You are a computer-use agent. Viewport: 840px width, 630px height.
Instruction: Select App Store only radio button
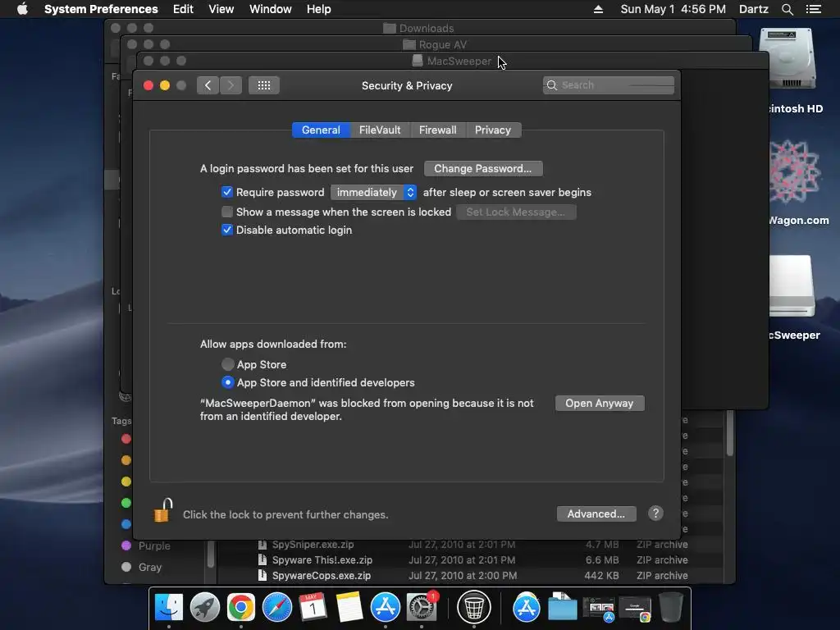point(228,364)
